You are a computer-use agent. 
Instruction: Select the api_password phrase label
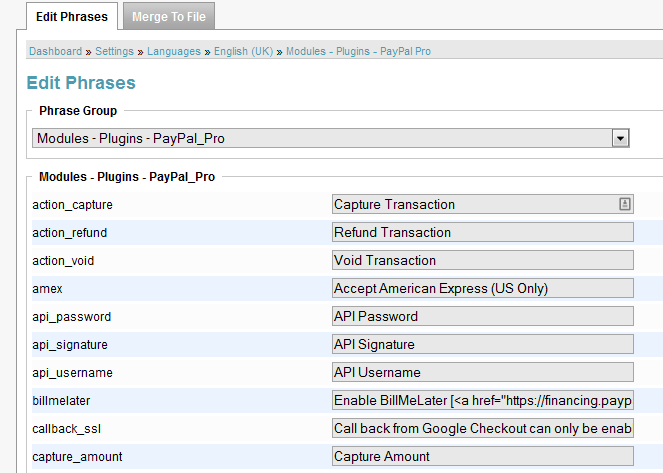pyautogui.click(x=71, y=317)
